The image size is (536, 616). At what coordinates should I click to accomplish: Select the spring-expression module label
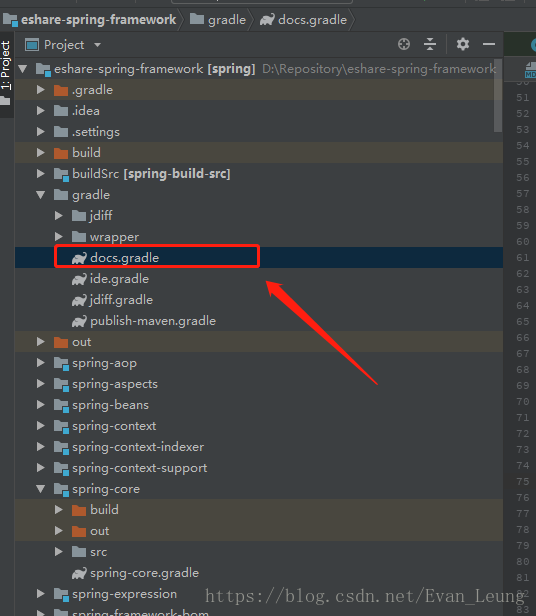coord(125,594)
